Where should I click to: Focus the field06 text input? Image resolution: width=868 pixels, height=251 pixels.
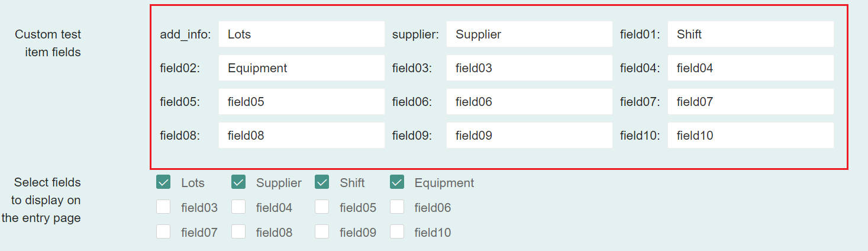529,102
